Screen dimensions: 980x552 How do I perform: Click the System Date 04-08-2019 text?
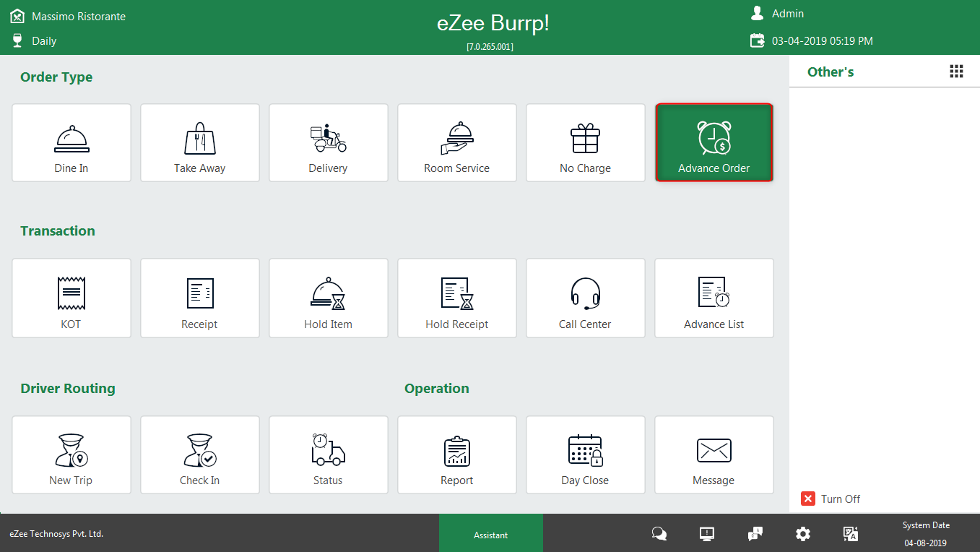click(926, 534)
